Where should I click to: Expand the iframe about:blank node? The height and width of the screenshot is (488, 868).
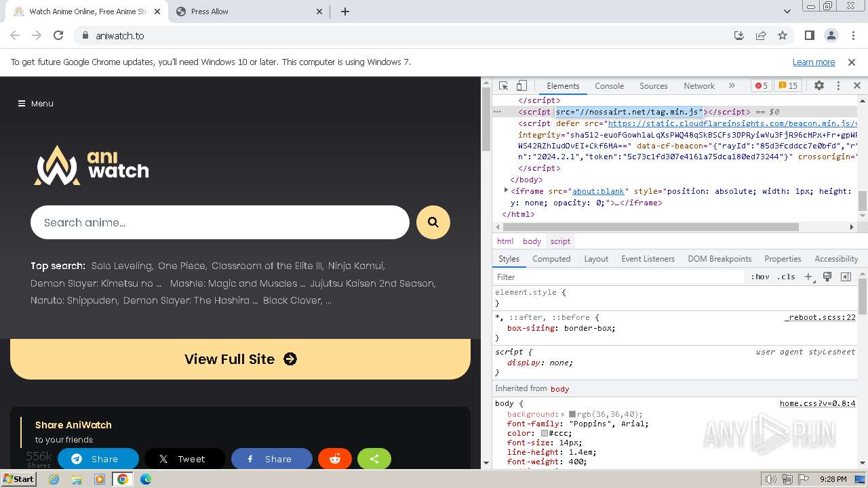tap(506, 191)
